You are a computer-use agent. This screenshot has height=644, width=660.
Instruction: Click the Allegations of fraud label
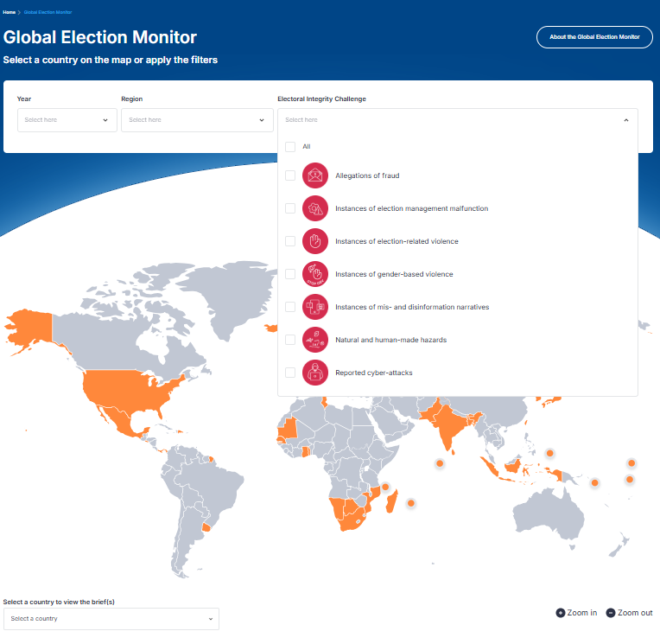[367, 175]
